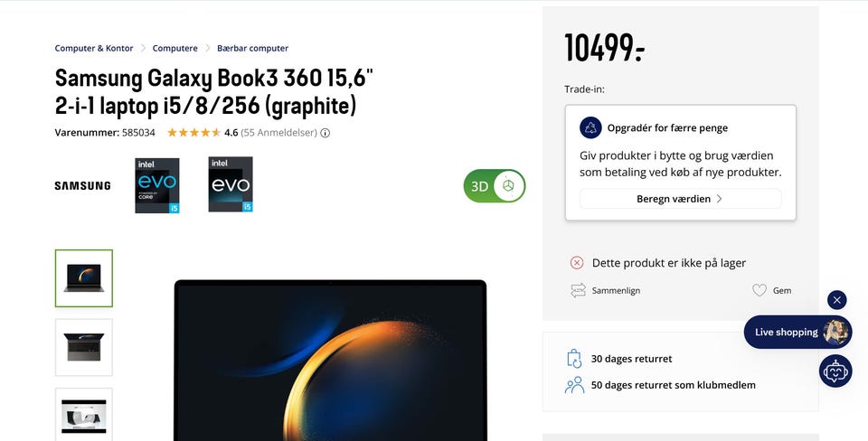868x441 pixels.
Task: Click the reviews info circle icon
Action: (x=325, y=133)
